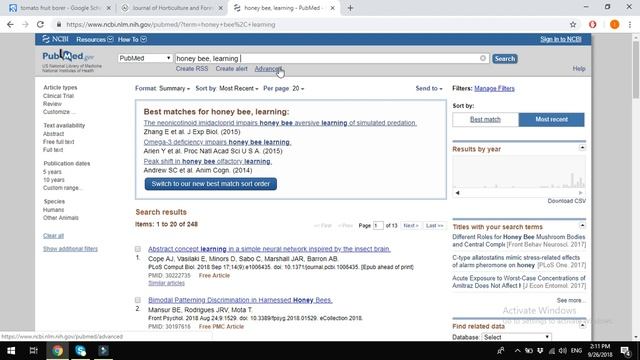The height and width of the screenshot is (360, 640).
Task: Open the Advanced search link
Action: [x=268, y=69]
